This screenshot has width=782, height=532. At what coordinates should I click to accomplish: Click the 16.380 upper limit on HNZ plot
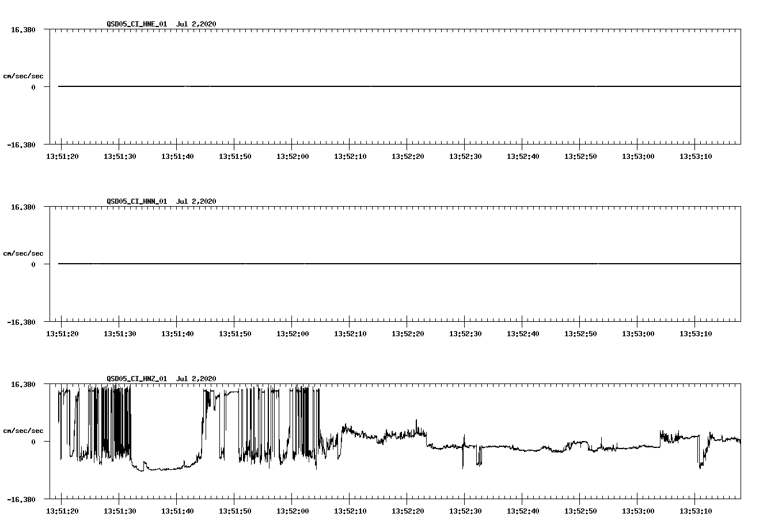pos(23,384)
